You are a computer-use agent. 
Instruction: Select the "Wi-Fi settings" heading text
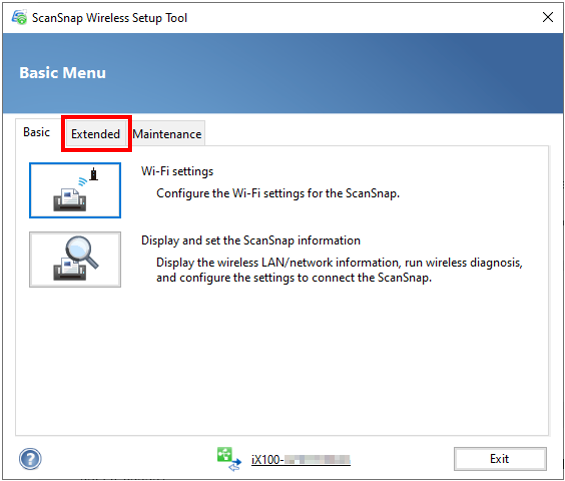[177, 171]
